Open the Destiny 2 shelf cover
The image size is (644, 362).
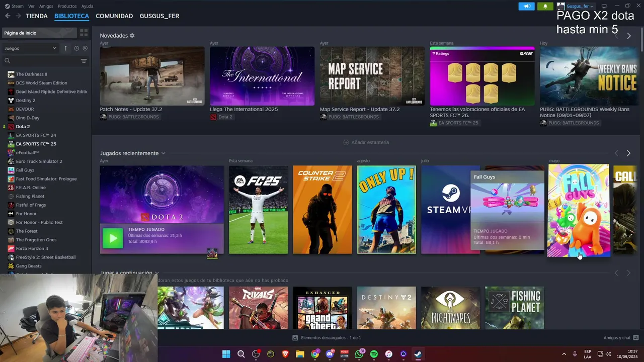coord(386,308)
